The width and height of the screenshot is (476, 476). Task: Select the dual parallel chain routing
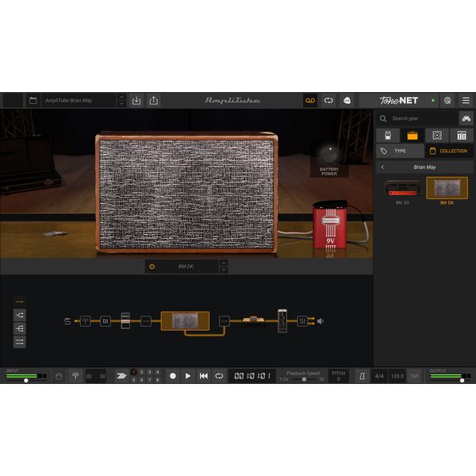(x=19, y=342)
